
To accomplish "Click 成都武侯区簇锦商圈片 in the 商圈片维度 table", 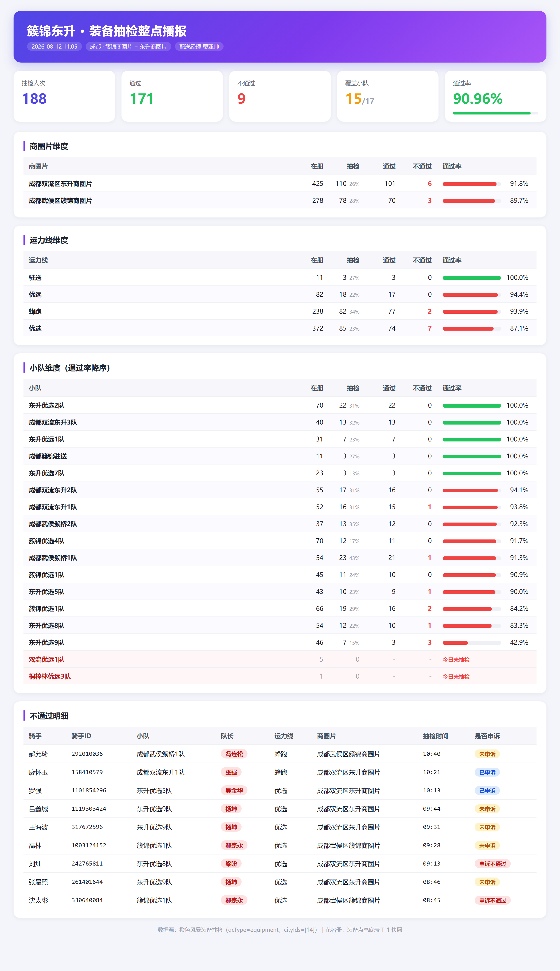I will pyautogui.click(x=60, y=201).
